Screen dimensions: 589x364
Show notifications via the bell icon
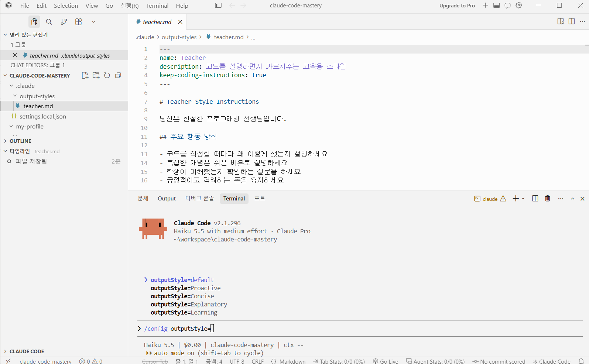pyautogui.click(x=581, y=361)
